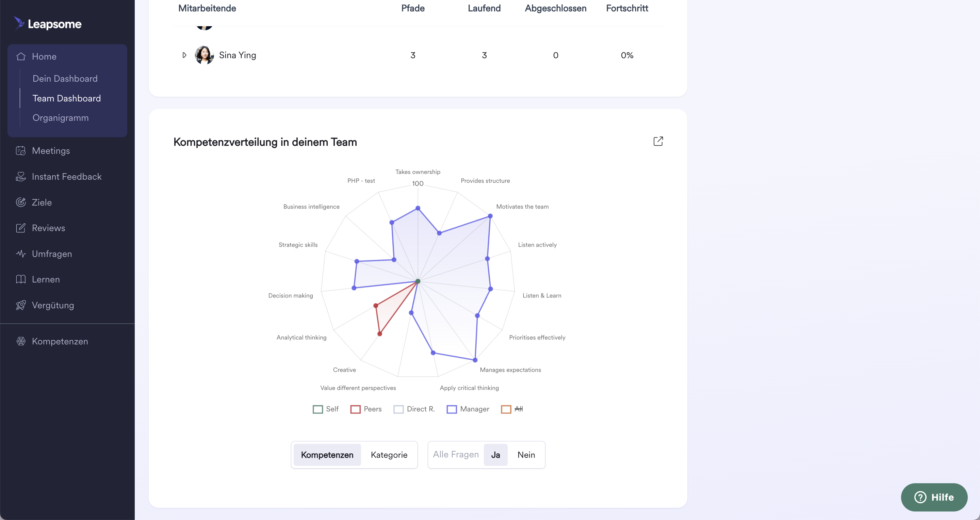The image size is (980, 520).
Task: Click the Value different perspectives label
Action: coord(358,388)
